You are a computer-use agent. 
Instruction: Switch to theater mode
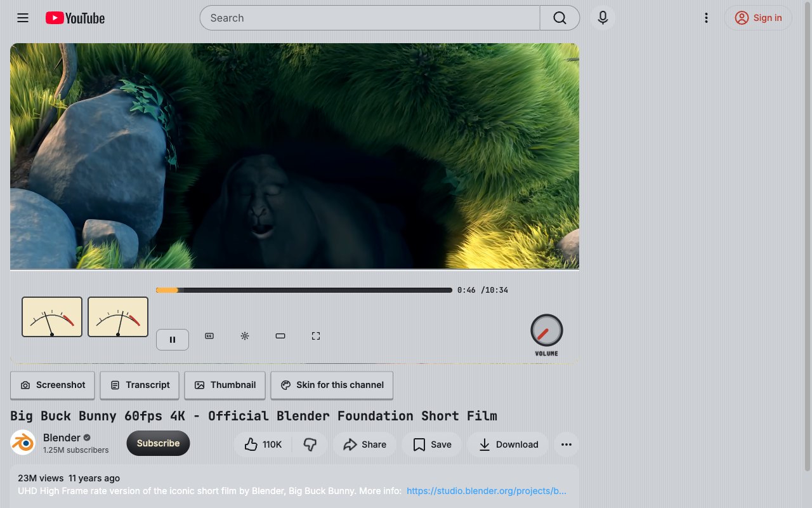click(280, 336)
